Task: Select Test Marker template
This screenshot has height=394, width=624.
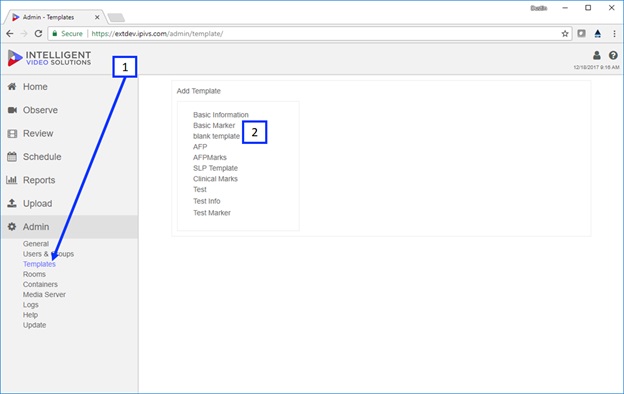Action: pyautogui.click(x=212, y=213)
